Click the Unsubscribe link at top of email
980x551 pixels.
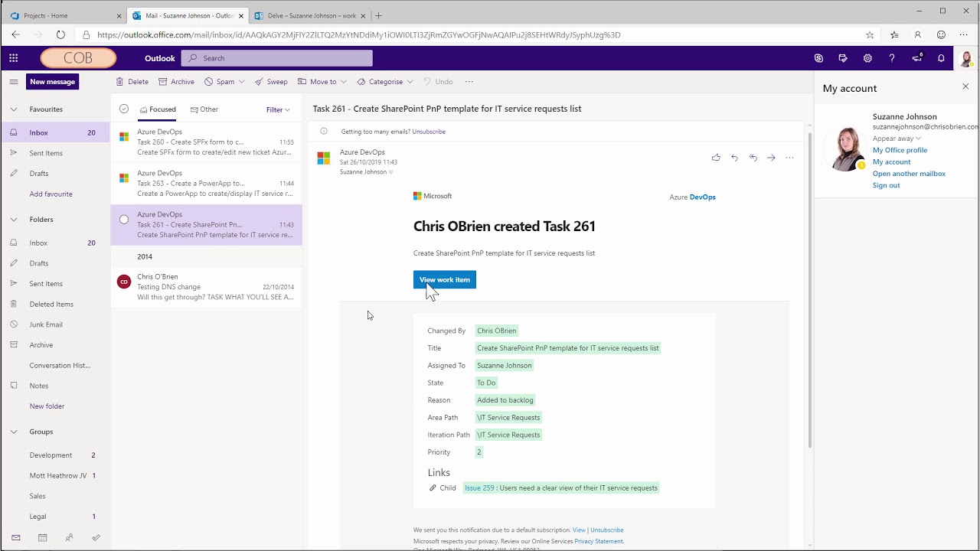[x=429, y=132]
